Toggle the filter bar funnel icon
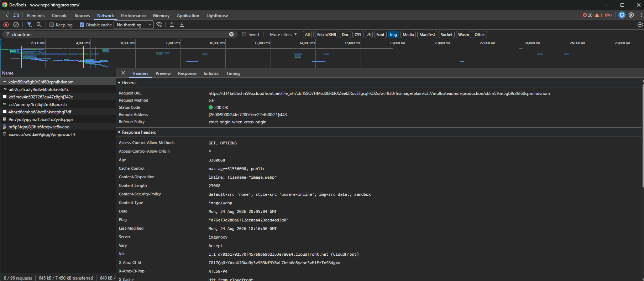644x281 pixels. (30, 25)
